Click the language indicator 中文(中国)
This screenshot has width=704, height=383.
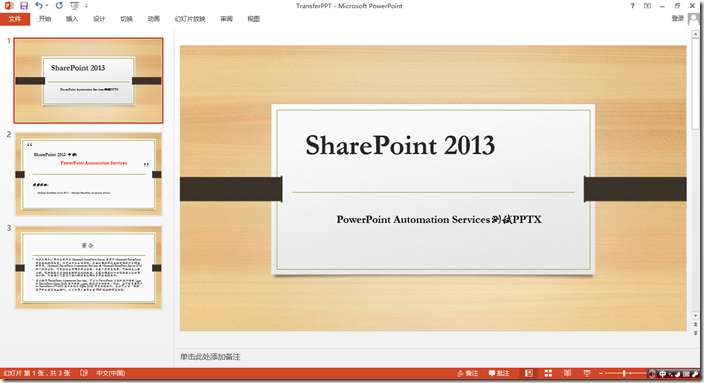110,373
